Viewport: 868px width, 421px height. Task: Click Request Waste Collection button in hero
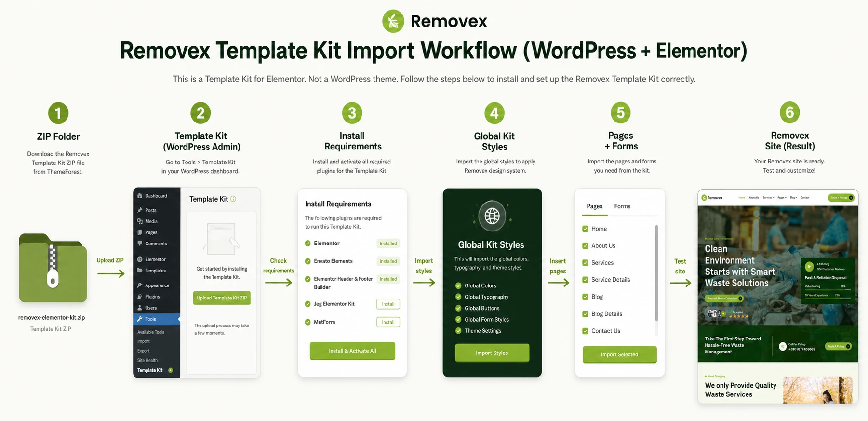tap(724, 299)
